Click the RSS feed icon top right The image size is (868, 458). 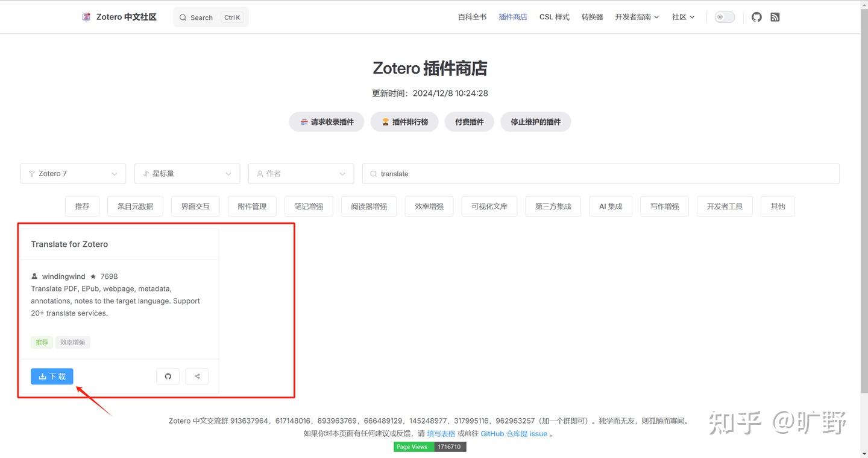click(x=775, y=17)
